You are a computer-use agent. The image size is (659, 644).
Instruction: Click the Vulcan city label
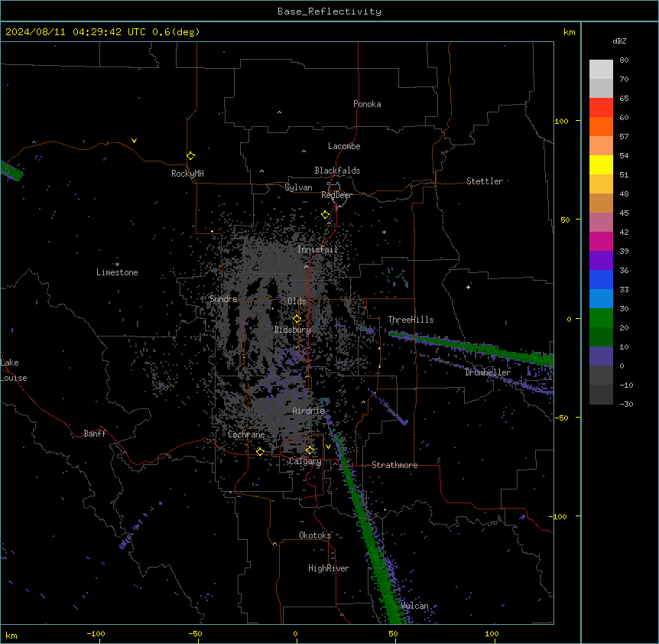click(x=415, y=606)
